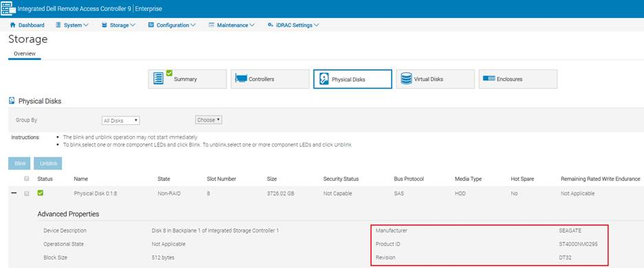Click the Physical Disks section heading icon
This screenshot has height=268, width=644.
[x=12, y=100]
